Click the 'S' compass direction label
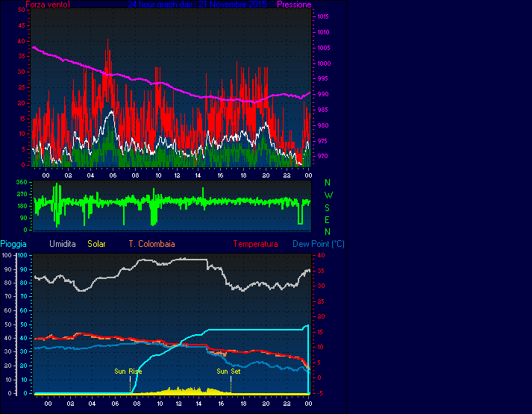This screenshot has height=414, width=532. 327,207
